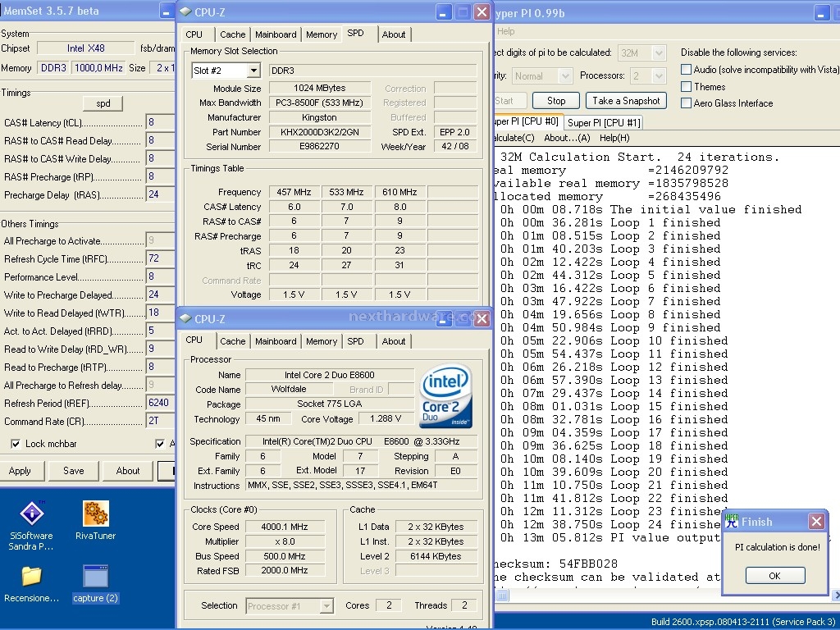Click the serial number E9862270
Viewport: 840px width, 630px height.
point(320,146)
